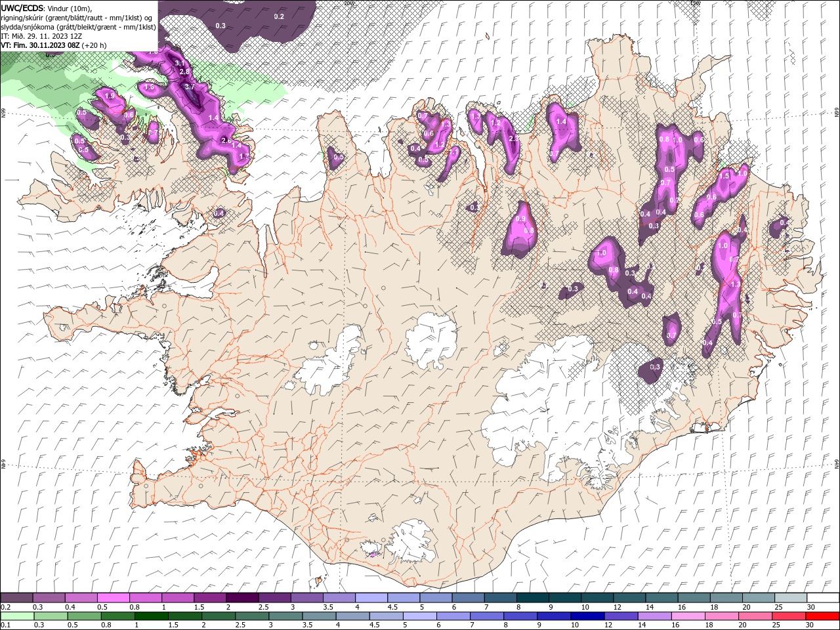840x630 pixels.
Task: Select the top-row dark teal swatch starting at 8
Action: (x=532, y=598)
